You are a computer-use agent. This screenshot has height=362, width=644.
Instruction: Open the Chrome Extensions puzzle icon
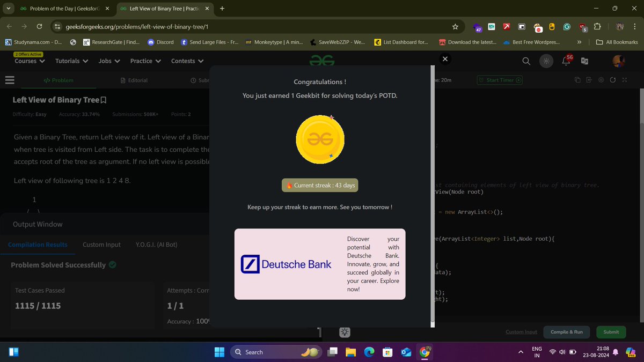[x=597, y=27]
